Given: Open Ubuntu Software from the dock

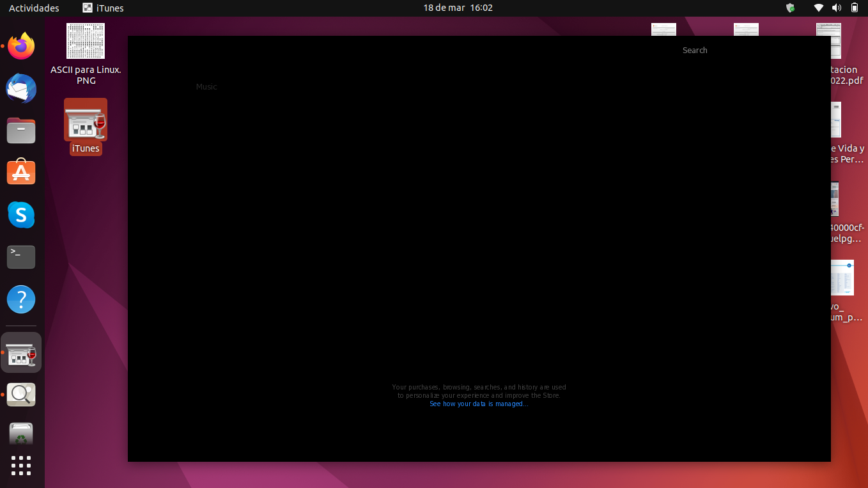Looking at the screenshot, I should point(21,173).
